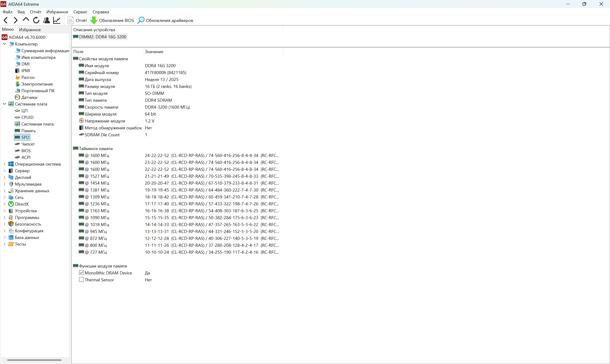Click the driver updates magnifier icon
Viewport: 610px width, 364px height.
tap(141, 20)
